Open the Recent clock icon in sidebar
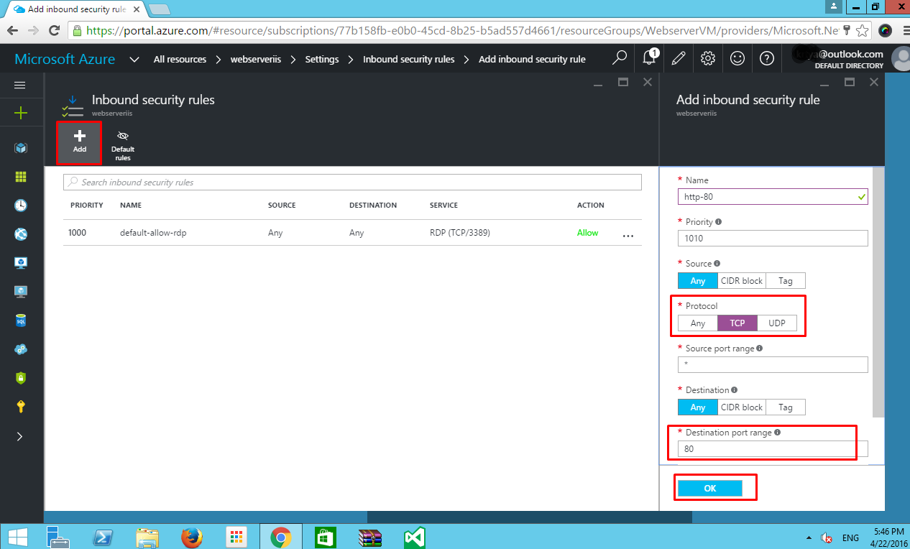Viewport: 910px width, 549px height. (21, 205)
